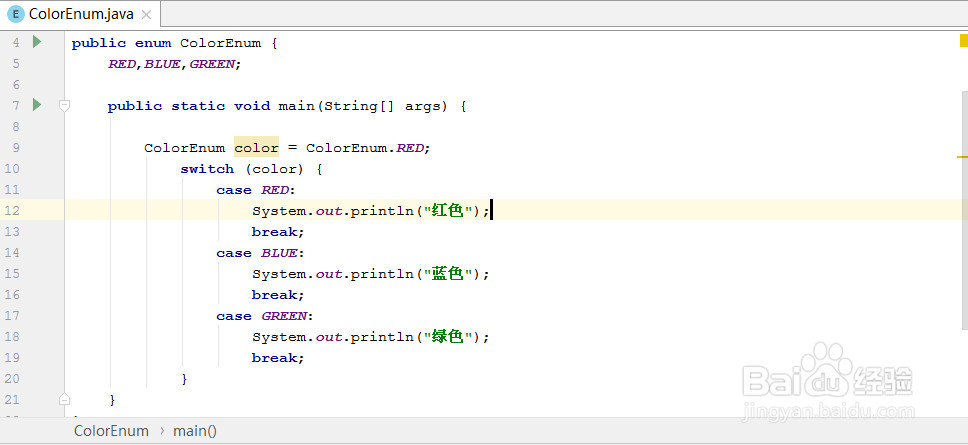Click line number 9 in the gutter

click(15, 147)
